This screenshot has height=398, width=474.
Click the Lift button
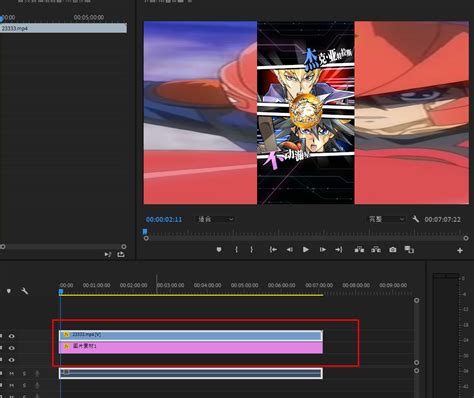coord(359,250)
